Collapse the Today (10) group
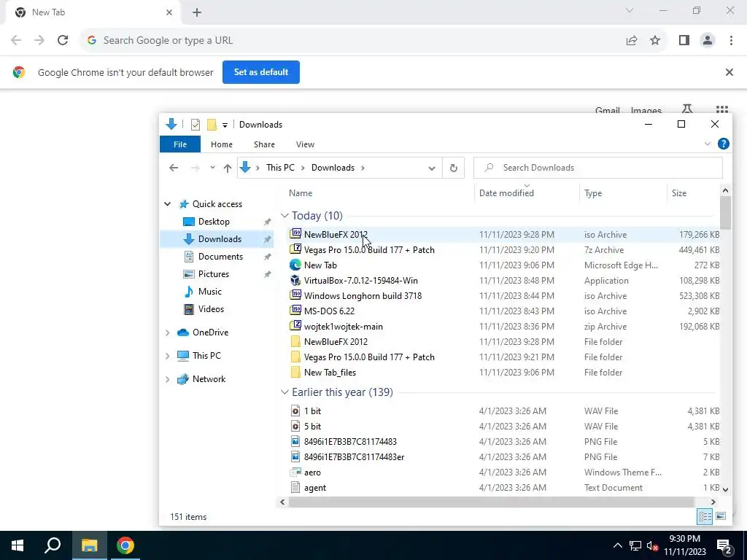Viewport: 747px width, 560px height. (x=285, y=216)
